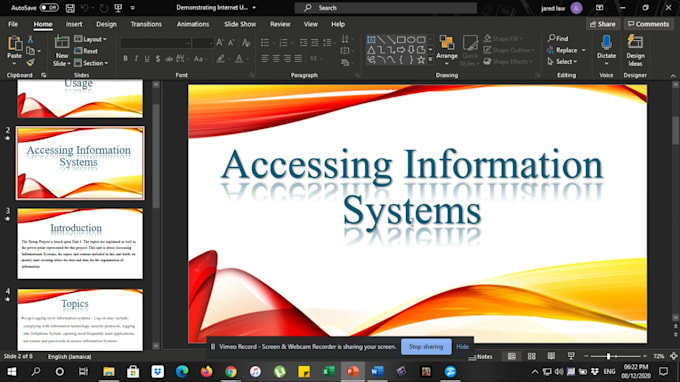Screen dimensions: 680x382
Task: Open Excel from the taskbar
Action: tap(328, 372)
